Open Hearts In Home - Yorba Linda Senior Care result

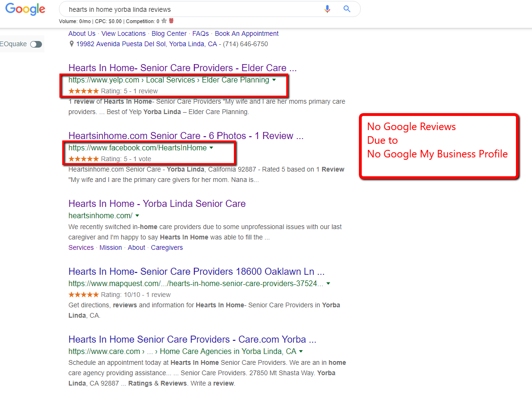click(157, 203)
